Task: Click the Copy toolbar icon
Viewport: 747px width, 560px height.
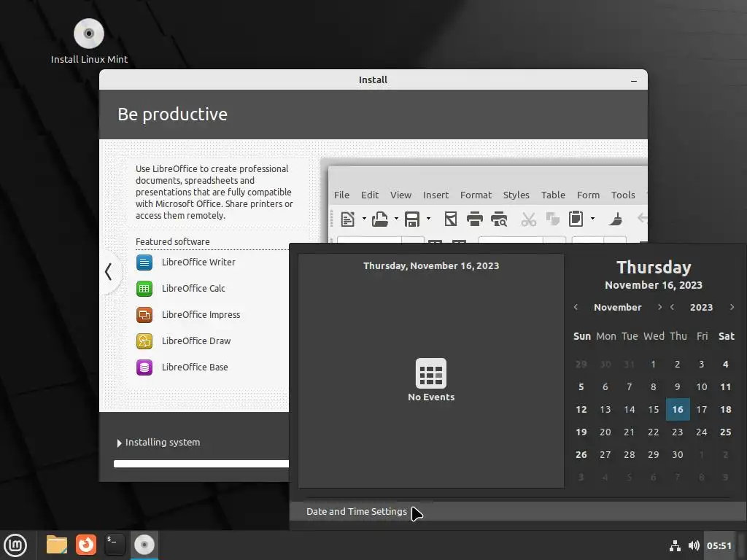Action: [552, 219]
